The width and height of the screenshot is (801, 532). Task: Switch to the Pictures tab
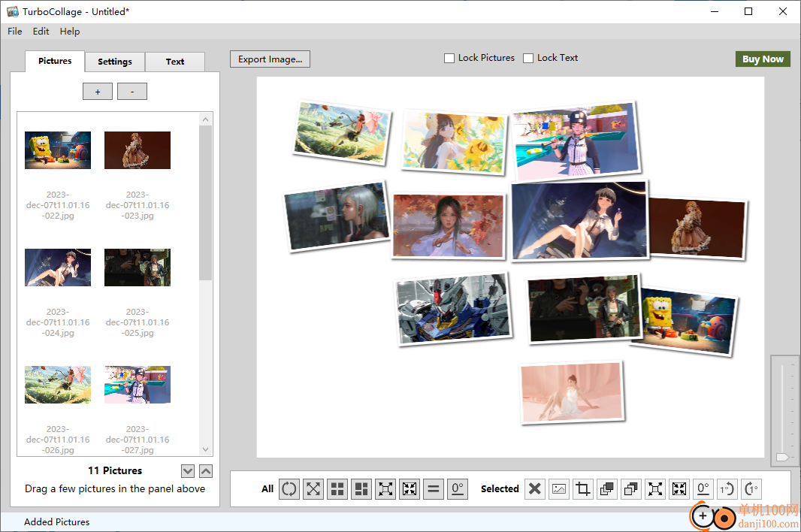55,61
